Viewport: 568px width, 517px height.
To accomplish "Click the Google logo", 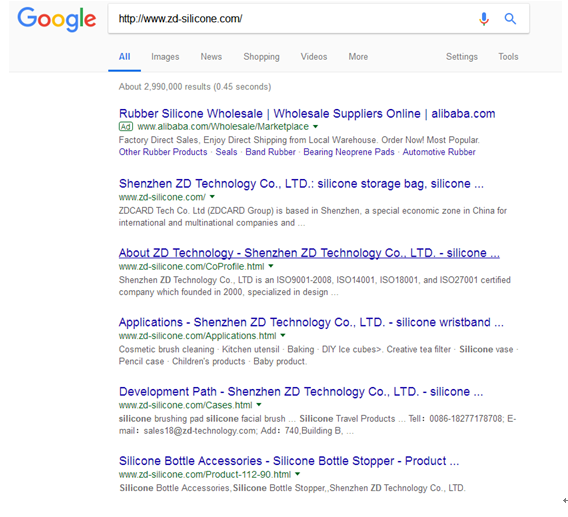I will coord(57,19).
